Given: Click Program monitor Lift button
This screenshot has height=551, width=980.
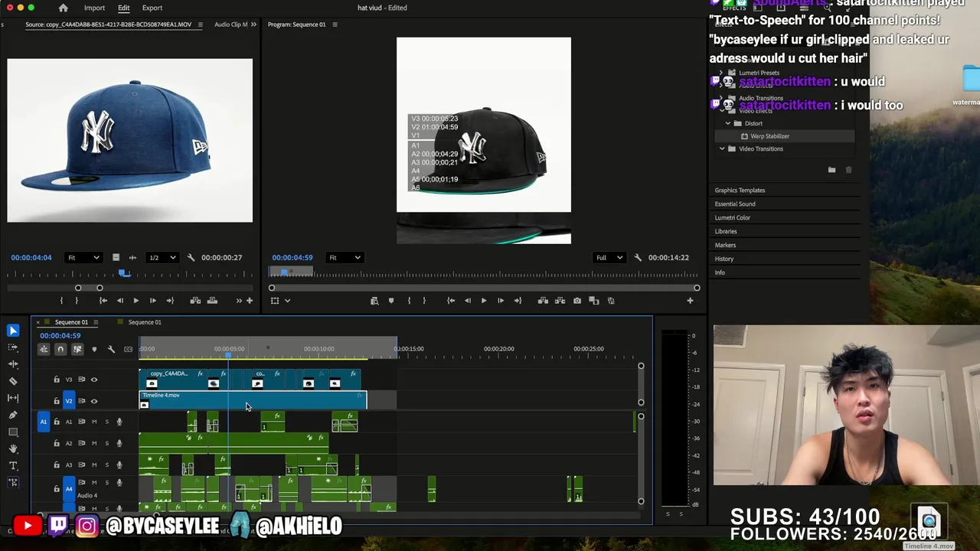Looking at the screenshot, I should point(543,301).
